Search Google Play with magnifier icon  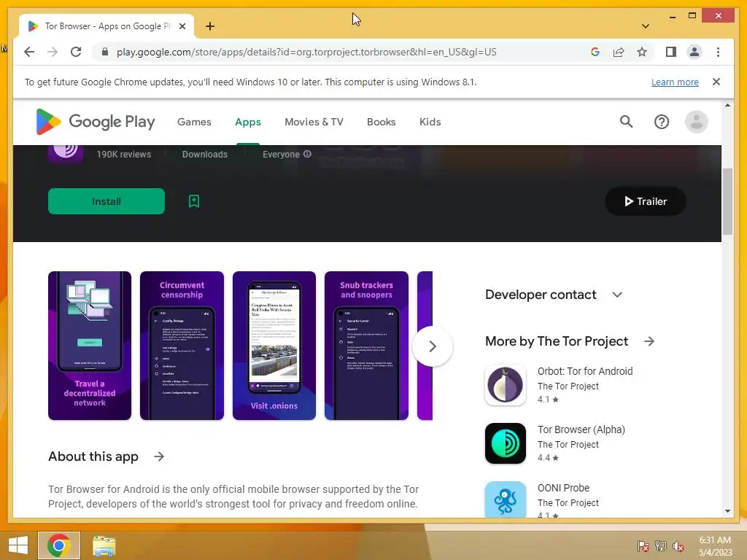(x=626, y=122)
